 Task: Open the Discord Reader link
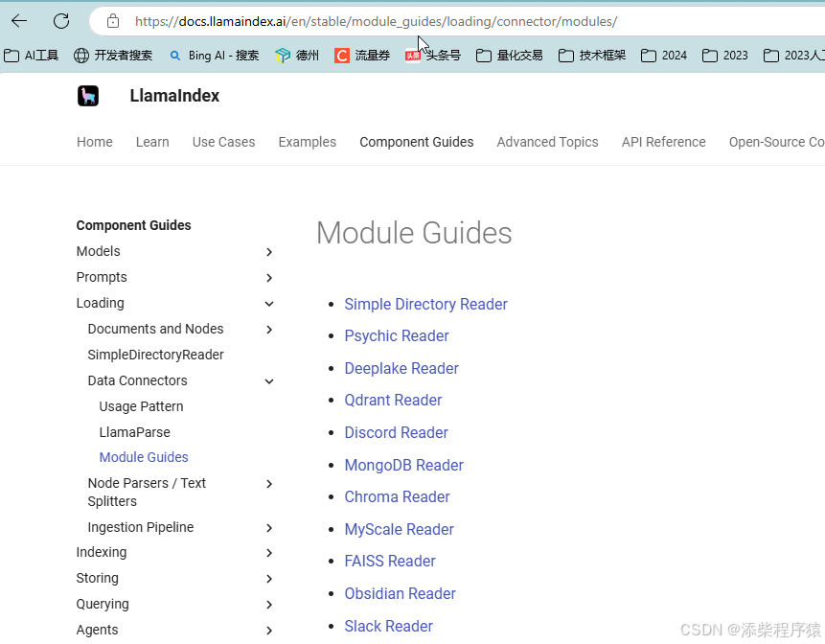tap(396, 432)
